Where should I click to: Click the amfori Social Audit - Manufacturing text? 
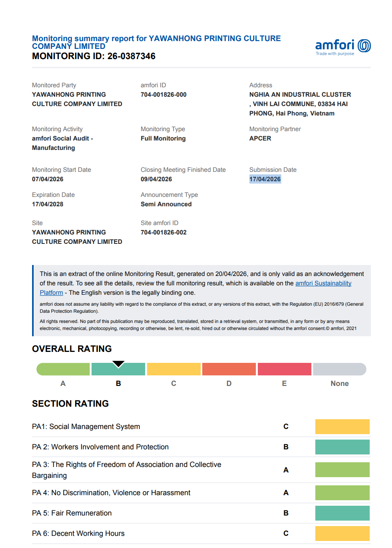[63, 143]
